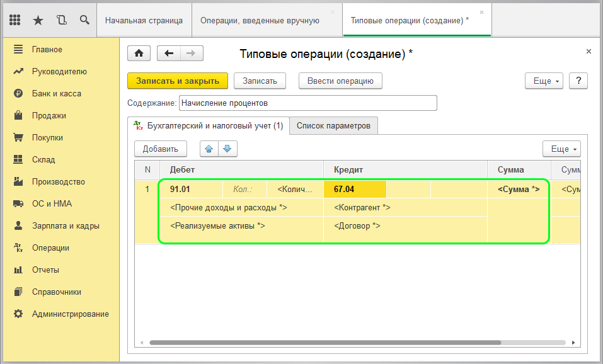The image size is (603, 364).
Task: Expand the top Еще dropdown
Action: (546, 81)
